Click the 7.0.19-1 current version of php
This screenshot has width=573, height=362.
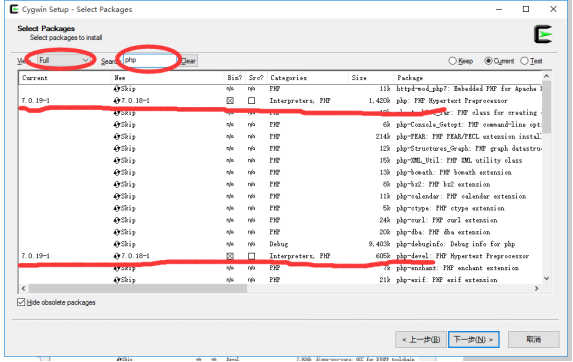click(x=35, y=100)
